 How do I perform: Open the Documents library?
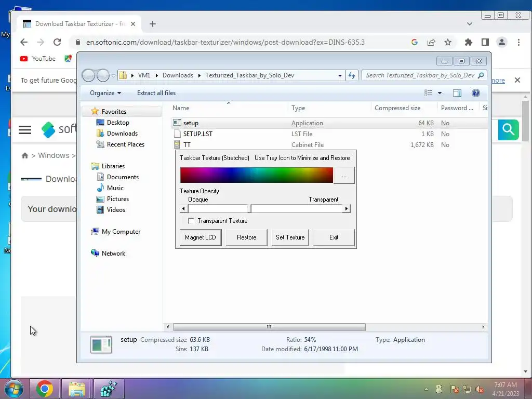pos(123,177)
